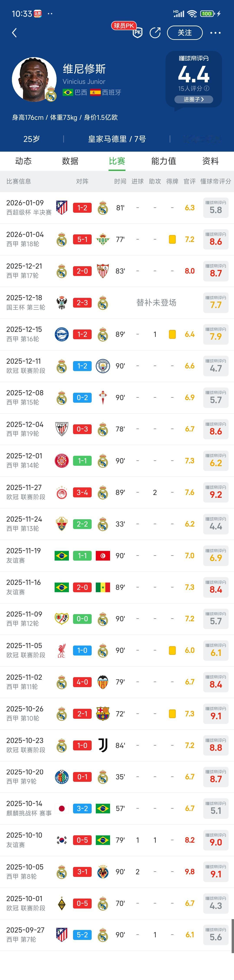The width and height of the screenshot is (234, 980).
Task: Switch to the 数据 tab
Action: pyautogui.click(x=70, y=161)
